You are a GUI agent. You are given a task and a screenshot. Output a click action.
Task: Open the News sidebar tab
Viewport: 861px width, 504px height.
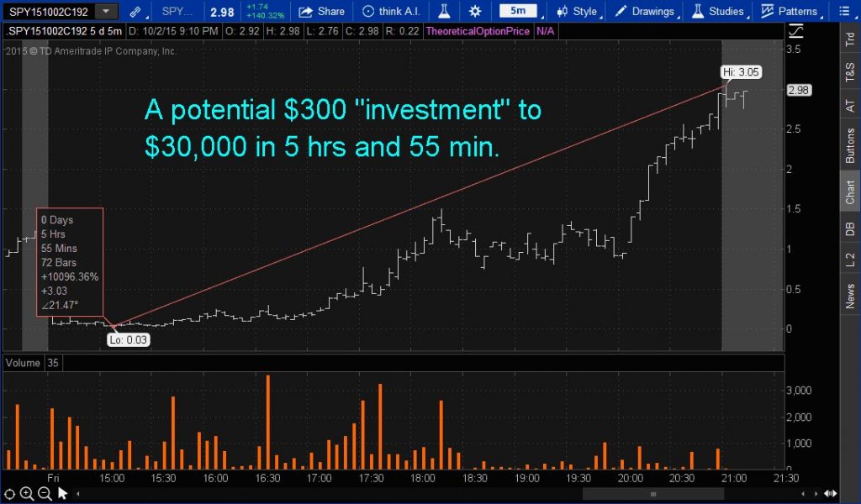tap(850, 297)
